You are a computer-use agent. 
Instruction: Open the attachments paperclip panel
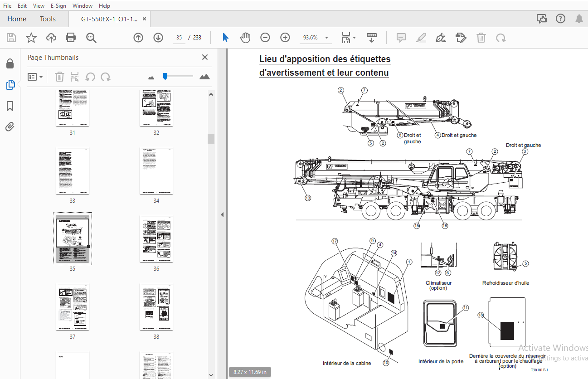tap(10, 126)
